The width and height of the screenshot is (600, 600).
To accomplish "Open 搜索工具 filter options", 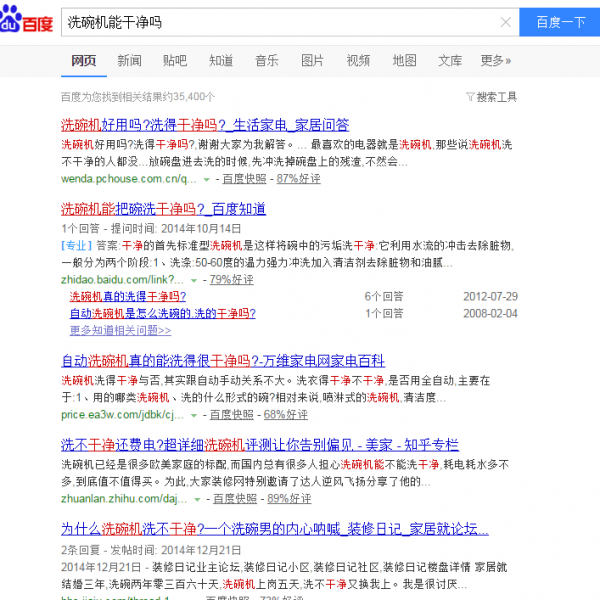I will 492,97.
